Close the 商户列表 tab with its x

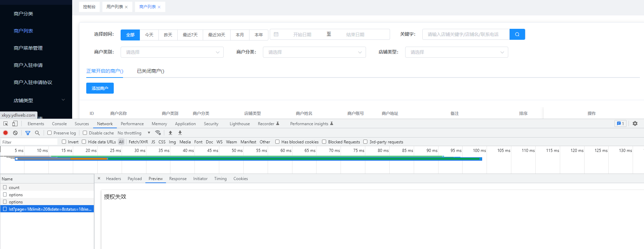159,7
